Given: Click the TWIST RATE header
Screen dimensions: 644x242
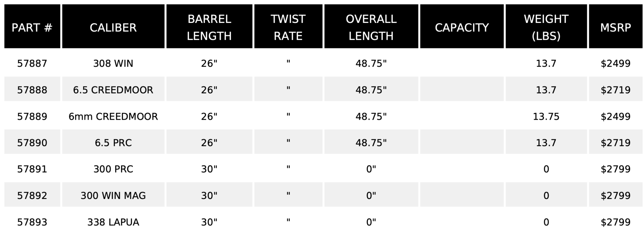Looking at the screenshot, I should [288, 26].
